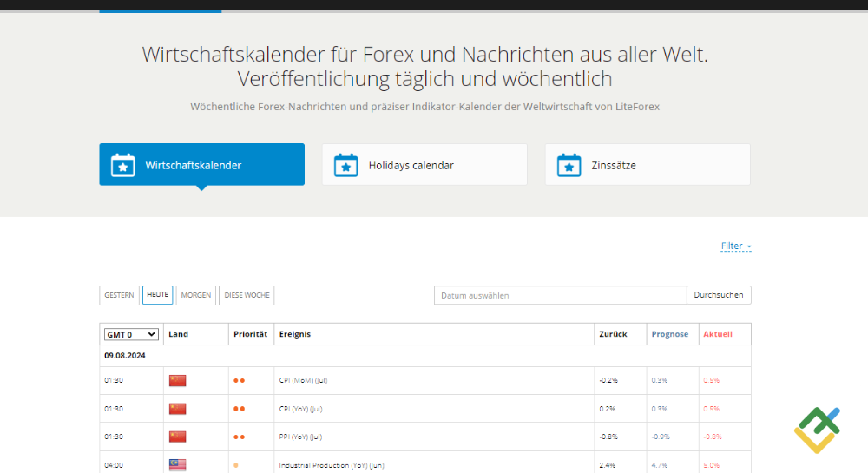Click the LiteForex logo widget
The width and height of the screenshot is (868, 473).
click(x=817, y=430)
